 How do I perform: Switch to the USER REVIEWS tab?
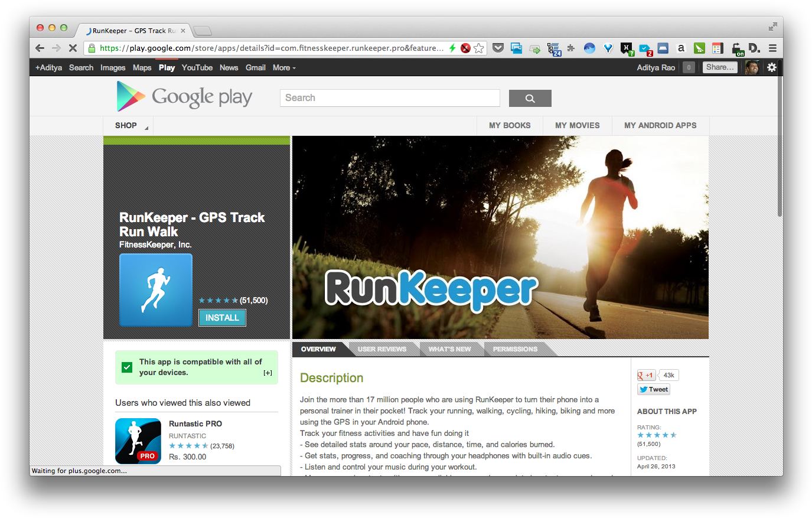click(x=383, y=348)
